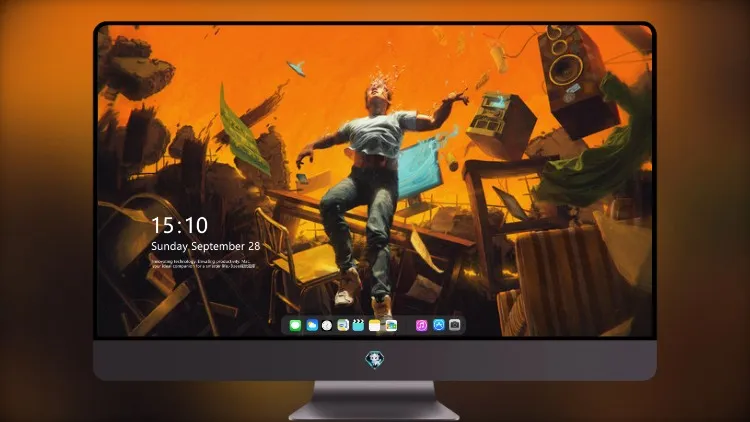Image resolution: width=750 pixels, height=422 pixels.
Task: Click the date text Sunday September 28
Action: click(206, 246)
